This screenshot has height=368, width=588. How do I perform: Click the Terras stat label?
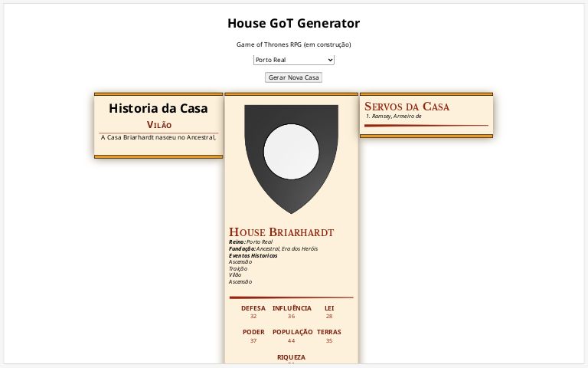pyautogui.click(x=329, y=332)
